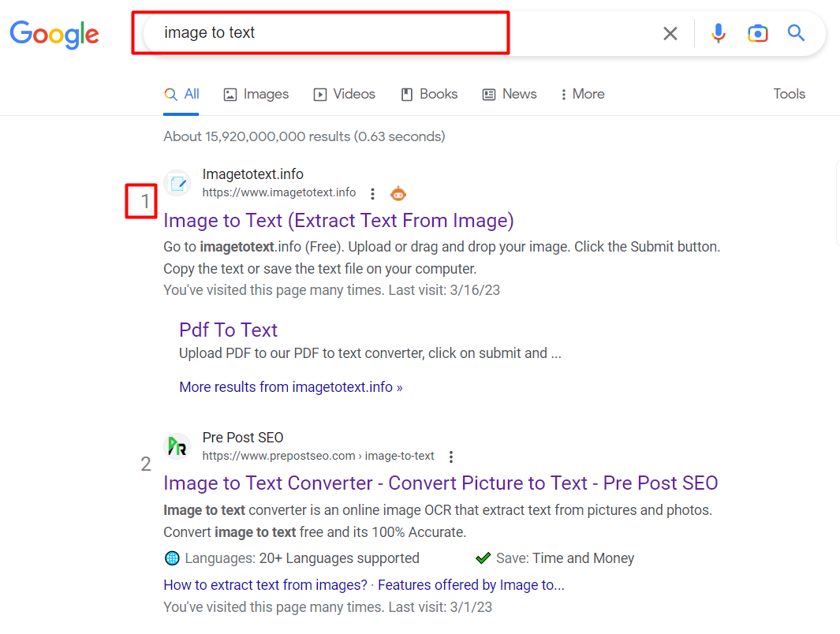Viewport: 840px width, 634px height.
Task: Open 'How to extract text from images?' link
Action: click(x=265, y=585)
